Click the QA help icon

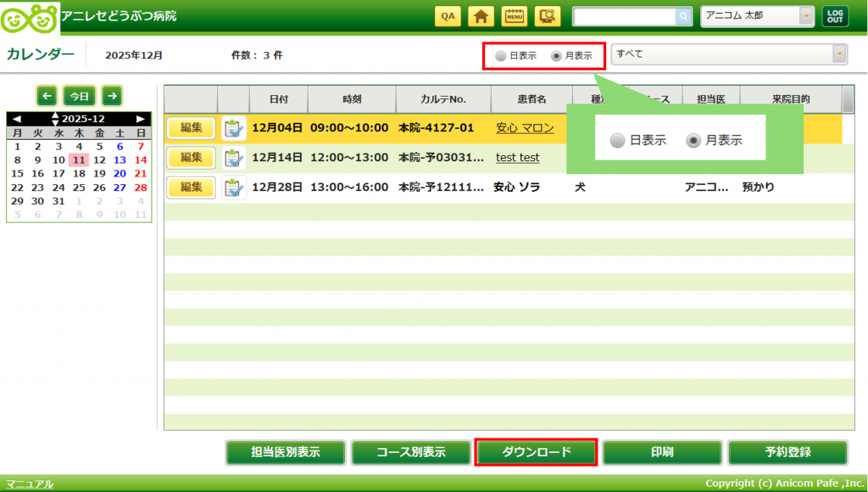click(x=448, y=16)
